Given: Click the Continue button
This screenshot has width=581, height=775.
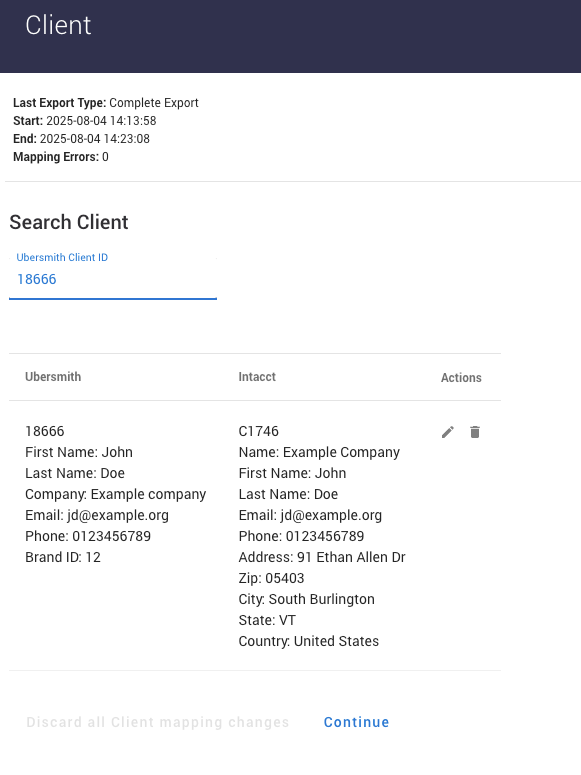Looking at the screenshot, I should tap(357, 722).
